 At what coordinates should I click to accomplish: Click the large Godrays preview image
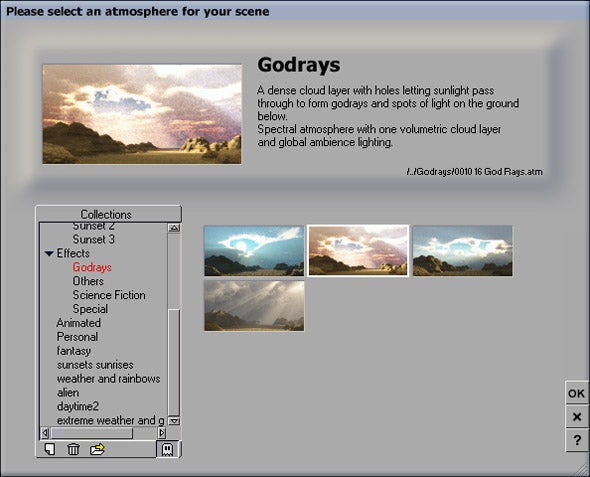pos(142,114)
